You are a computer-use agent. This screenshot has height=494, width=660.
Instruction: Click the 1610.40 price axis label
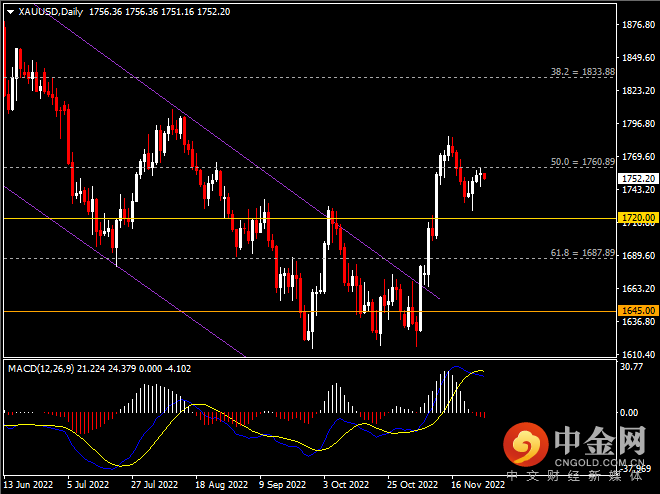click(x=638, y=355)
